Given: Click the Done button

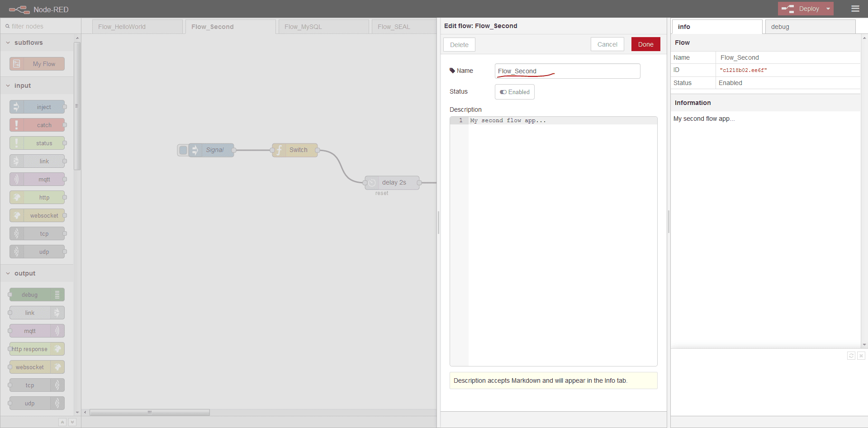Looking at the screenshot, I should pyautogui.click(x=645, y=44).
